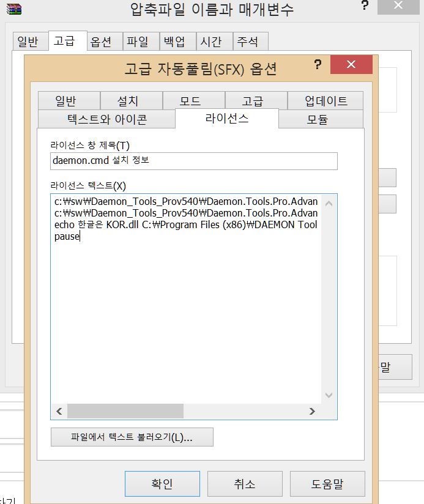Open the 시간 tab in the archive window
424x504 pixels.
[214, 42]
